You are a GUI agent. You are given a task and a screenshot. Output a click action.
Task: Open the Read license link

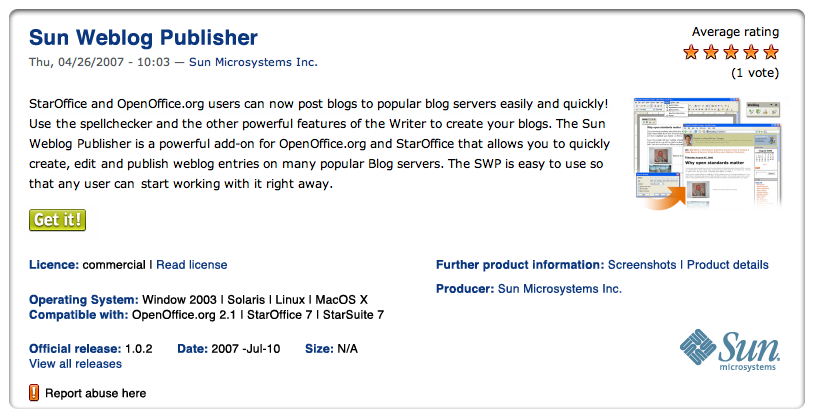[x=192, y=265]
